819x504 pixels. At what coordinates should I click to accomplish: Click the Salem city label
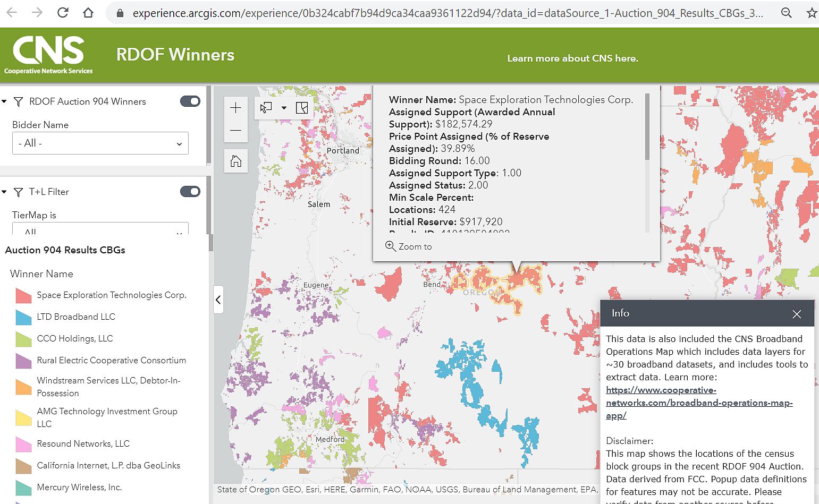click(x=319, y=204)
